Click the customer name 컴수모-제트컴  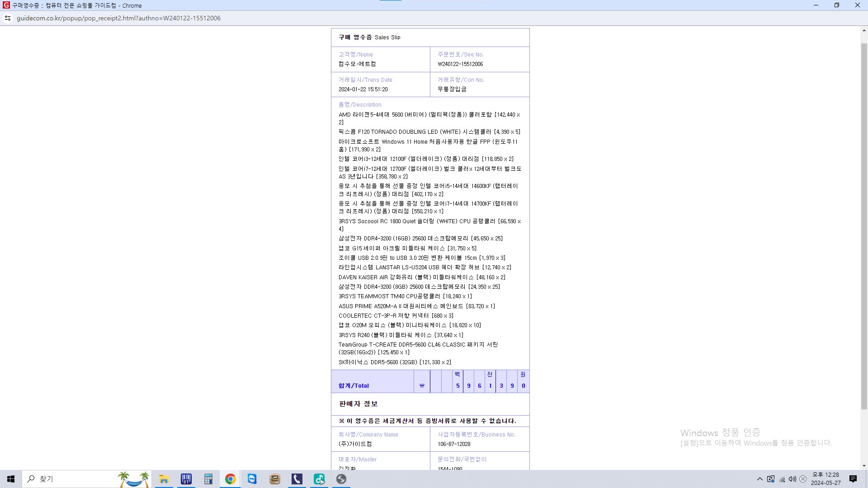point(357,64)
